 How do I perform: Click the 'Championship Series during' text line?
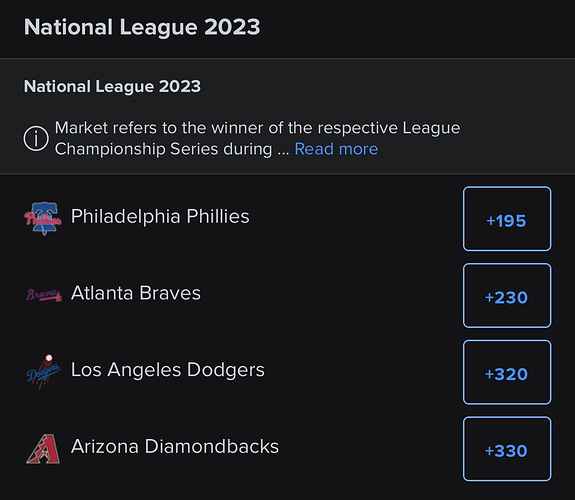(x=164, y=149)
